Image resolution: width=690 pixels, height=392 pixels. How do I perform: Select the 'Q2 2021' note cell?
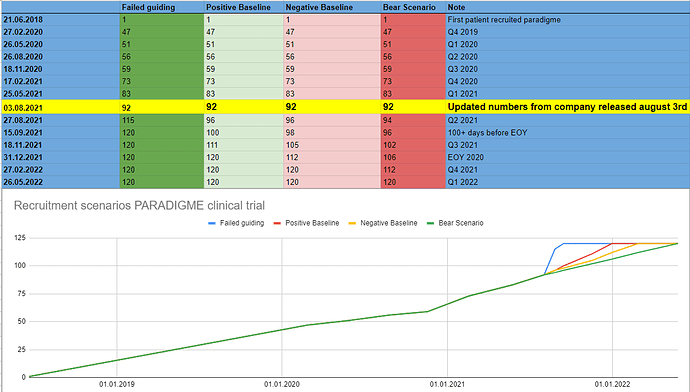tap(568, 120)
